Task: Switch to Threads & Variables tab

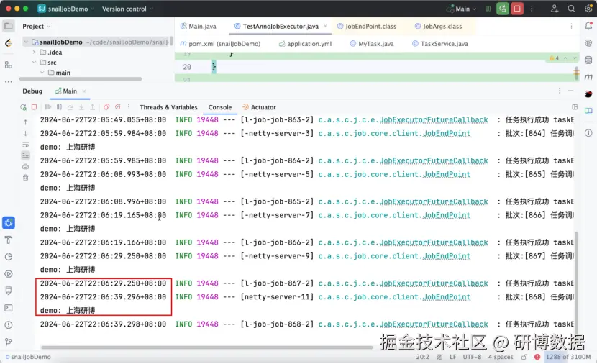Action: [168, 107]
